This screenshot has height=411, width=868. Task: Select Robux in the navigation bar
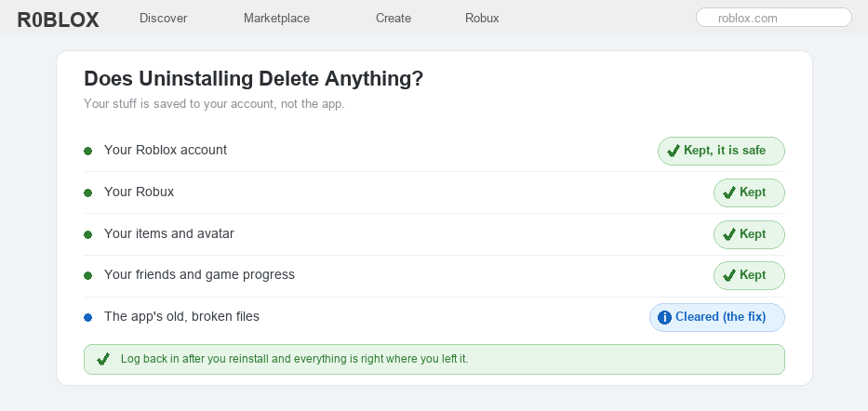tap(482, 19)
